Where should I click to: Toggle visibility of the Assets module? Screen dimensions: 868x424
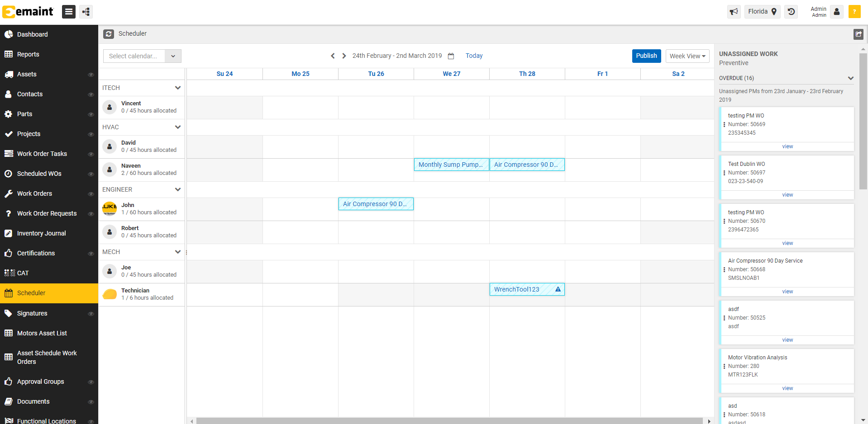click(x=91, y=75)
